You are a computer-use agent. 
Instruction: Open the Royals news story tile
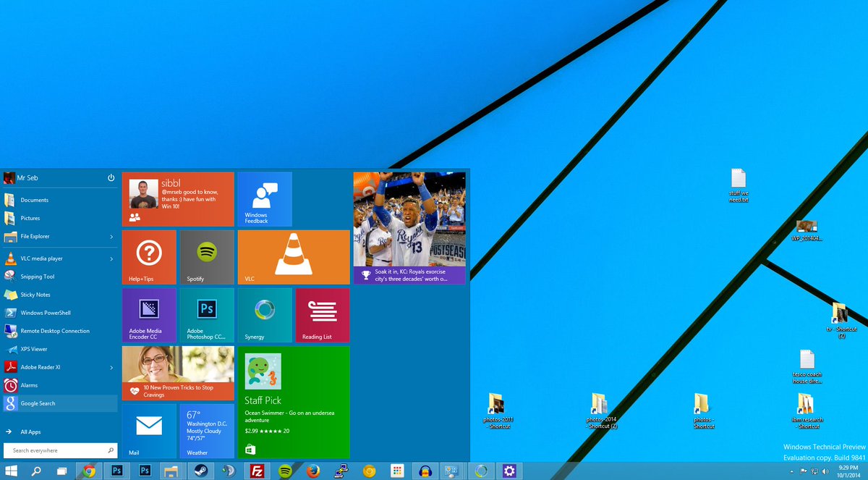click(409, 227)
